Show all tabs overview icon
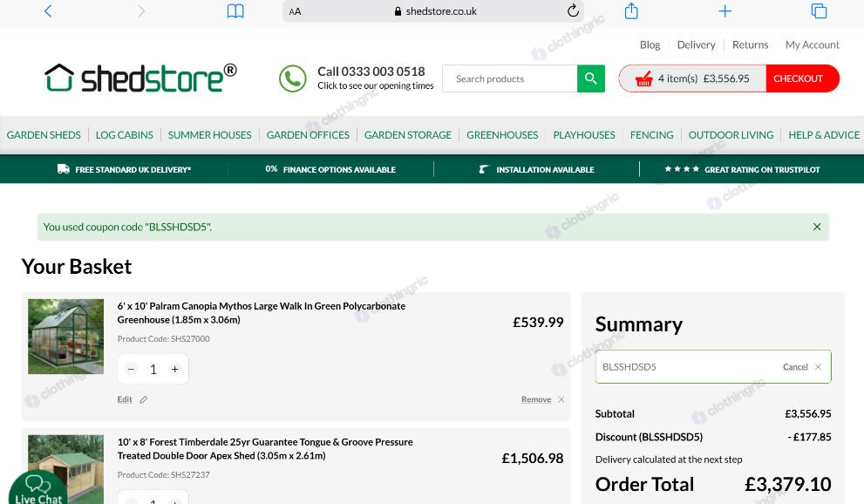 coord(819,11)
